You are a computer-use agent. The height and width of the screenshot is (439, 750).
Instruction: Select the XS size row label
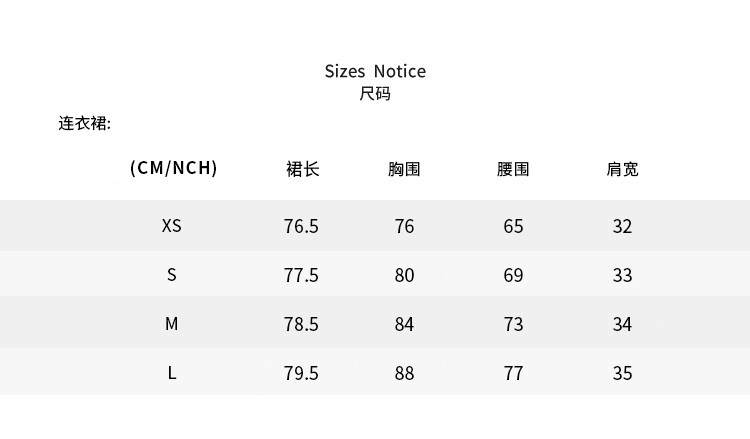[172, 226]
